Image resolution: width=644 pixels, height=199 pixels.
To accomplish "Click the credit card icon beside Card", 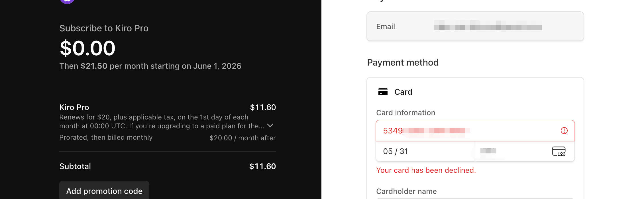I will click(x=383, y=92).
